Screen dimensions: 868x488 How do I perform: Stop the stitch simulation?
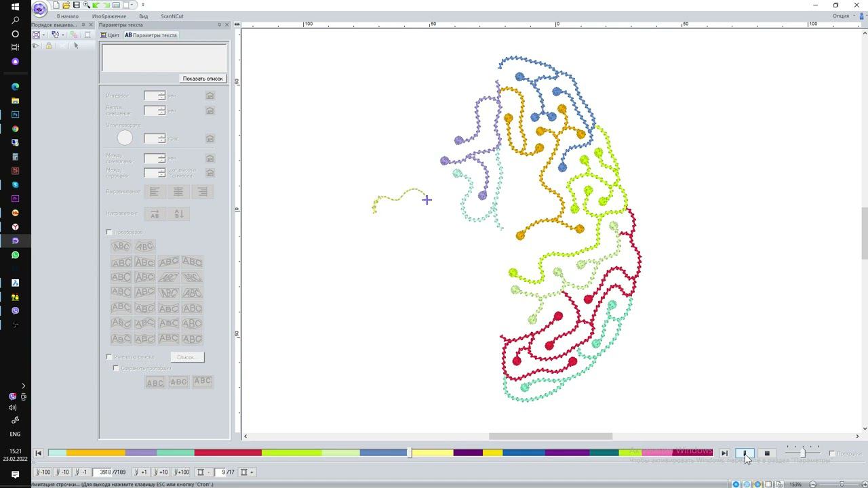767,453
